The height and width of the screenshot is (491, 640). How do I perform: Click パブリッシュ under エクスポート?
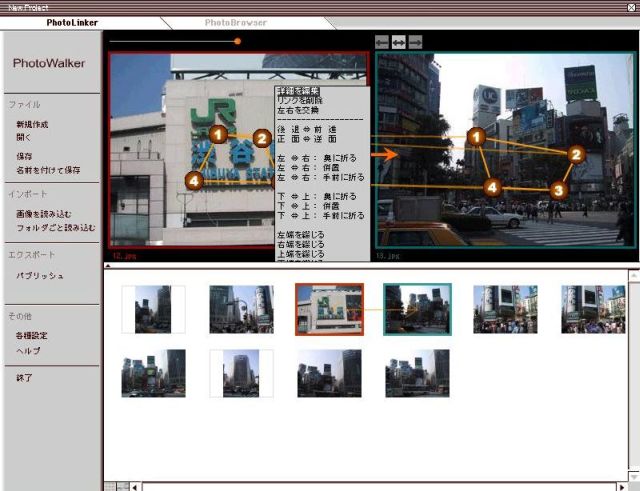tap(39, 275)
